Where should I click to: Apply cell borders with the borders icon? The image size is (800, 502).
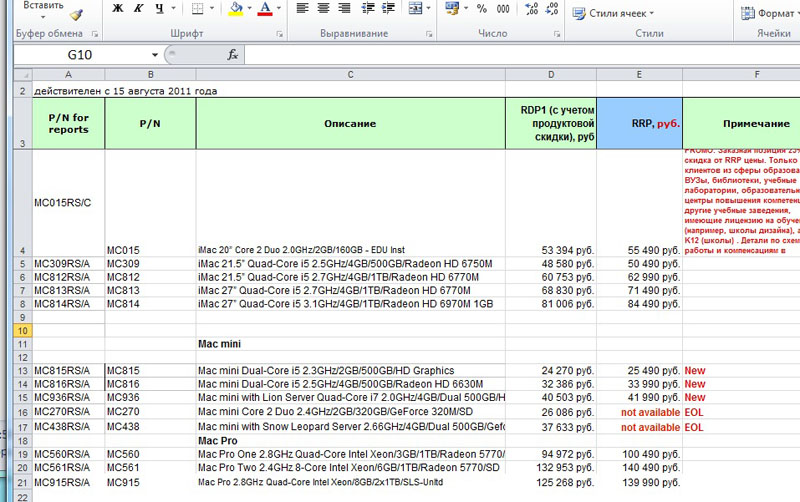point(197,8)
